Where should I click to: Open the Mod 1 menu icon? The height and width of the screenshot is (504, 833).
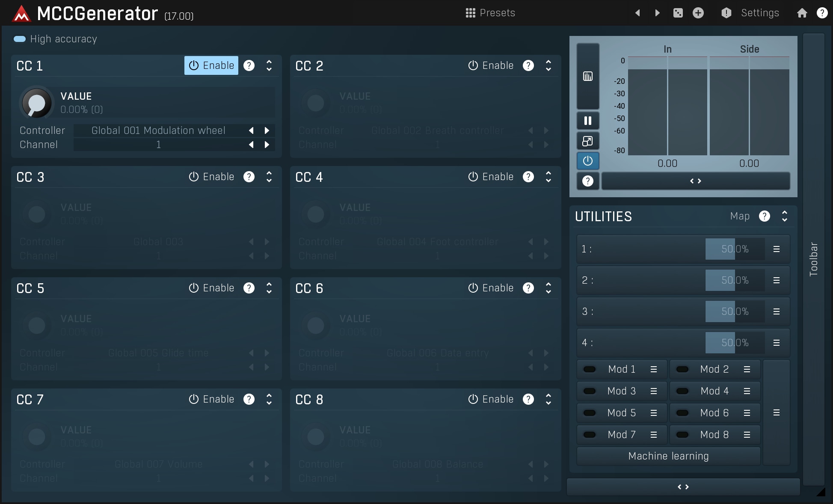(654, 369)
